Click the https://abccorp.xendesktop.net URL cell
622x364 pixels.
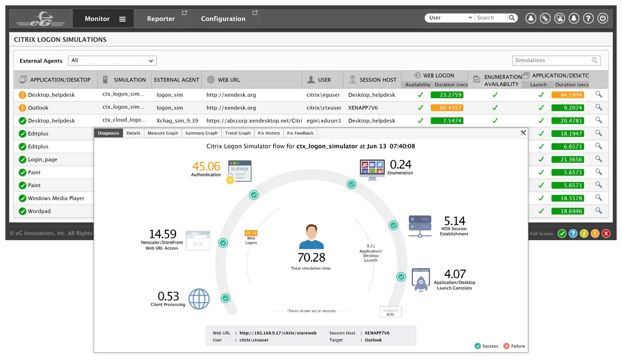pyautogui.click(x=254, y=121)
